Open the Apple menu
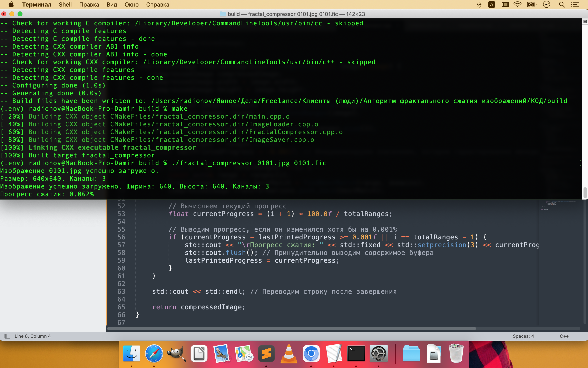The width and height of the screenshot is (588, 368). point(11,4)
